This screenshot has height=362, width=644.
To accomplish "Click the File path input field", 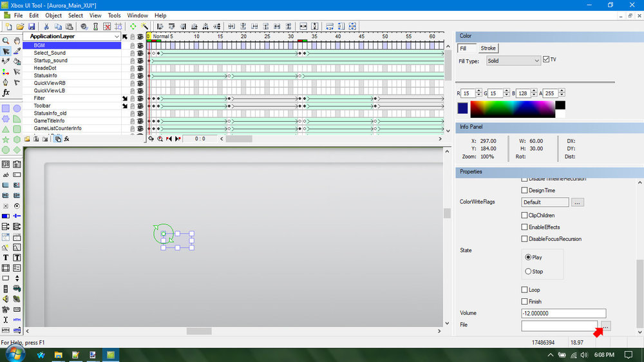I will [x=560, y=326].
